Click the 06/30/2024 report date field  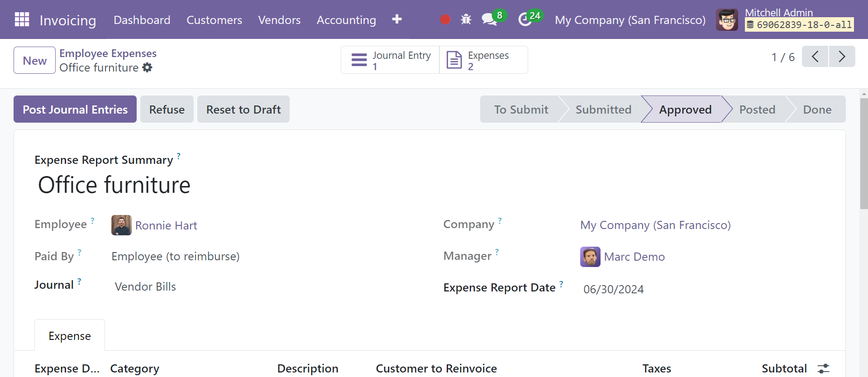[613, 289]
